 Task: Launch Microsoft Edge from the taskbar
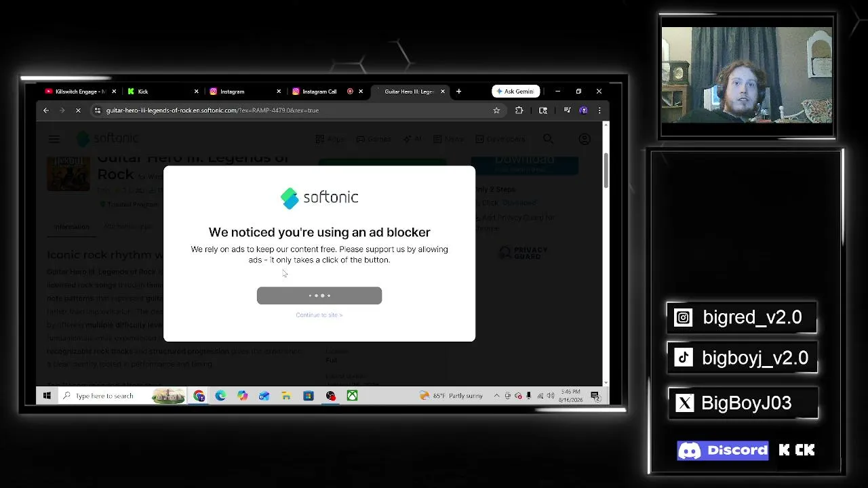pos(220,396)
